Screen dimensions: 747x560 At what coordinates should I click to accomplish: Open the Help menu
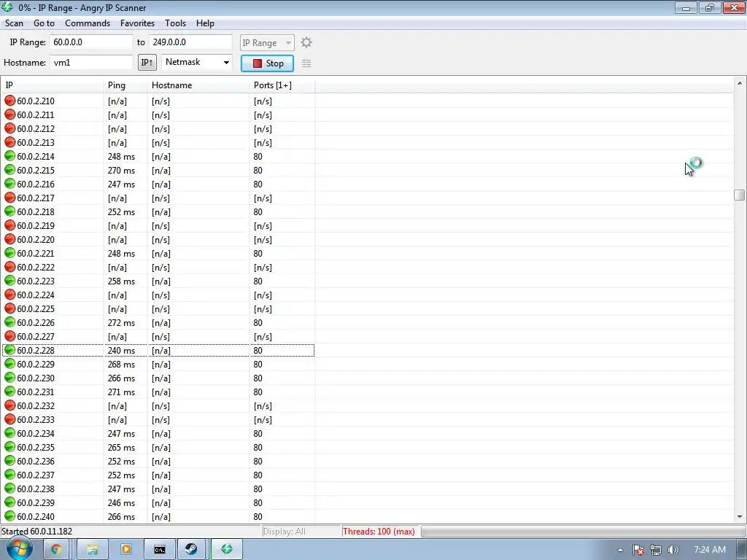(x=205, y=23)
